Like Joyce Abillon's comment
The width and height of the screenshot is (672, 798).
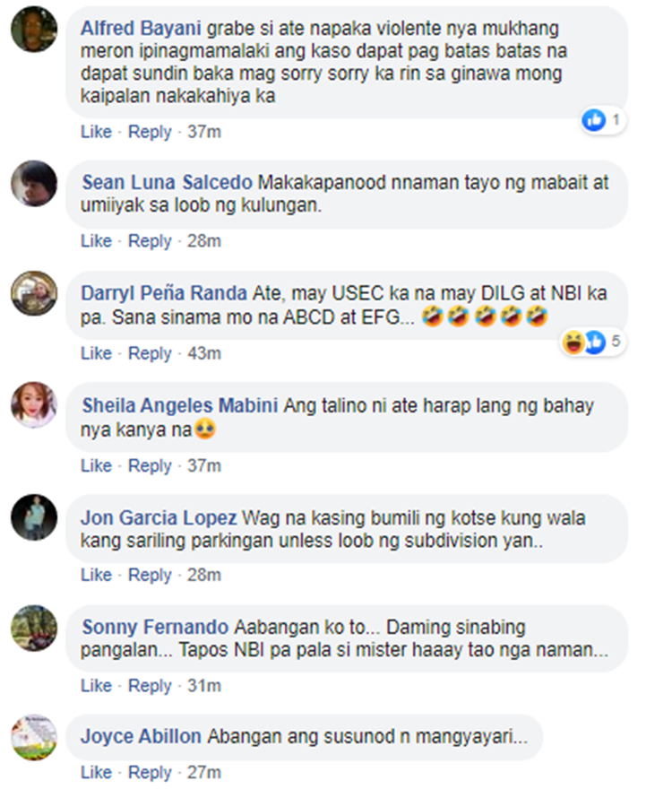pos(96,773)
